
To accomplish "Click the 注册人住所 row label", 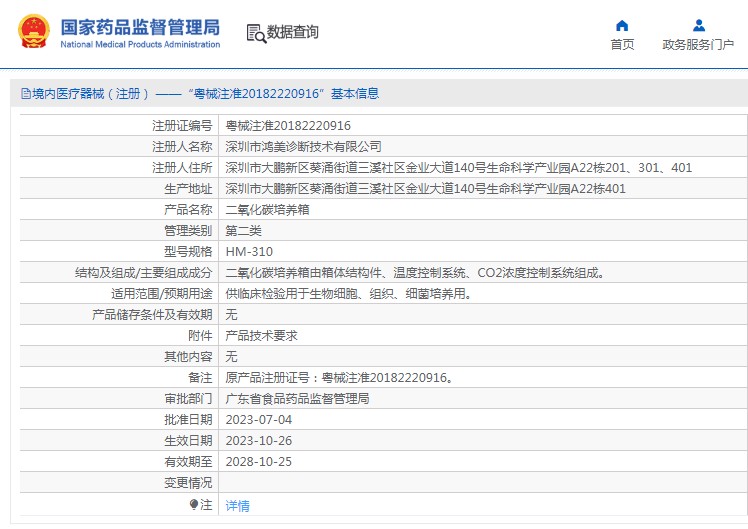I will coord(182,167).
